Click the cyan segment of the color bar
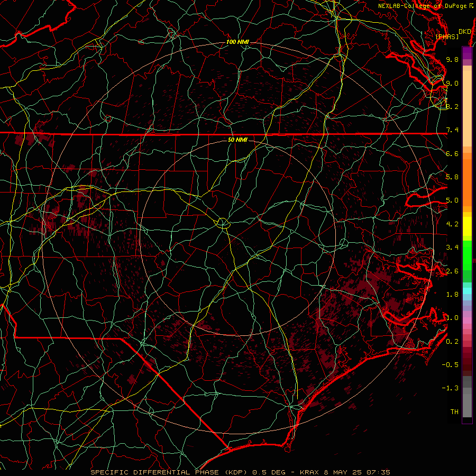This screenshot has height=476, width=476. pos(467,291)
